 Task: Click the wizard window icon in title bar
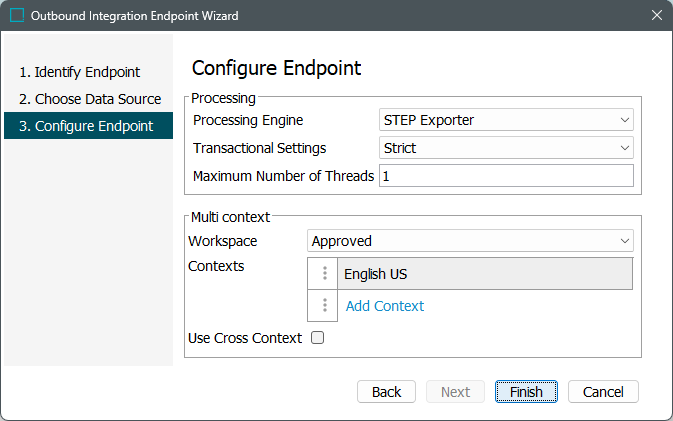(x=17, y=16)
